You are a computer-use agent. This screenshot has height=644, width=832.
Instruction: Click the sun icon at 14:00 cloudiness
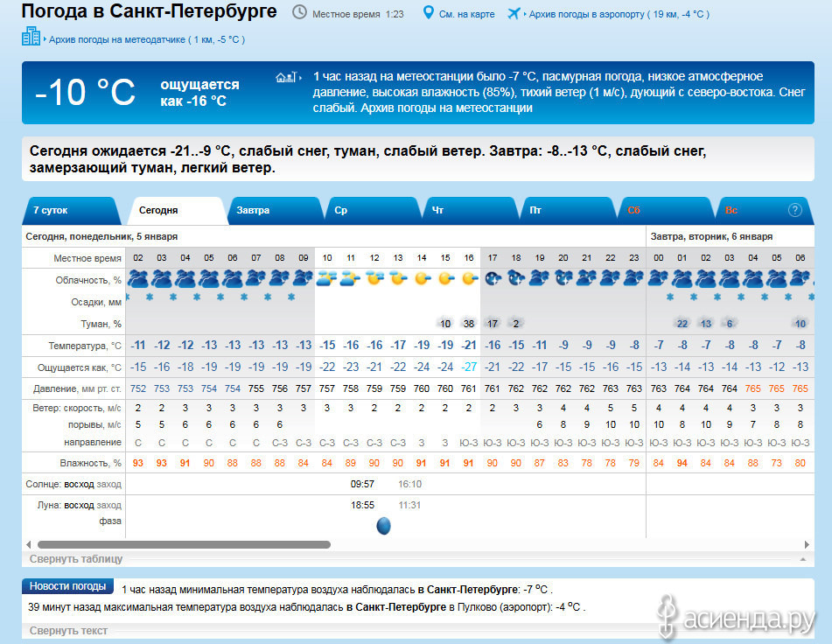[x=422, y=278]
